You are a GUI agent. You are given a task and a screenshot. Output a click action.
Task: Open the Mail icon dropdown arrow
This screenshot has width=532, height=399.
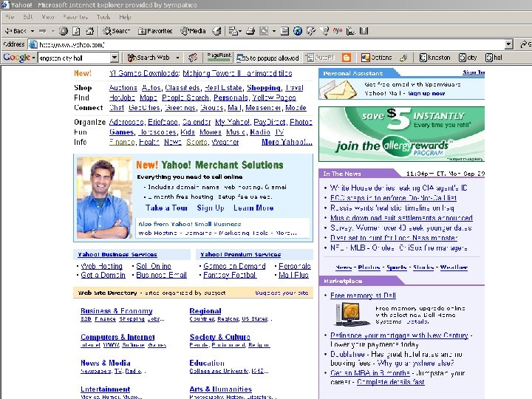coord(240,31)
